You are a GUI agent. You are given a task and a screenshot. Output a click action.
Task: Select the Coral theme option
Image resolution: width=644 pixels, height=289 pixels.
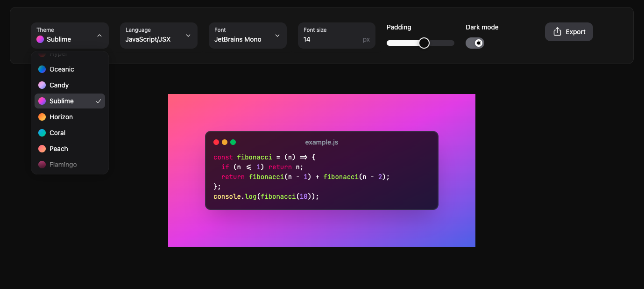point(70,133)
